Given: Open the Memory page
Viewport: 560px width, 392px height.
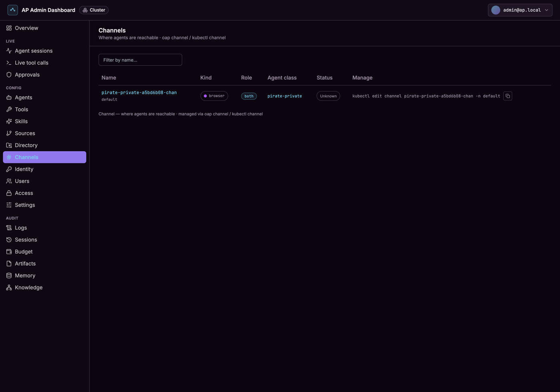Looking at the screenshot, I should click(44, 276).
